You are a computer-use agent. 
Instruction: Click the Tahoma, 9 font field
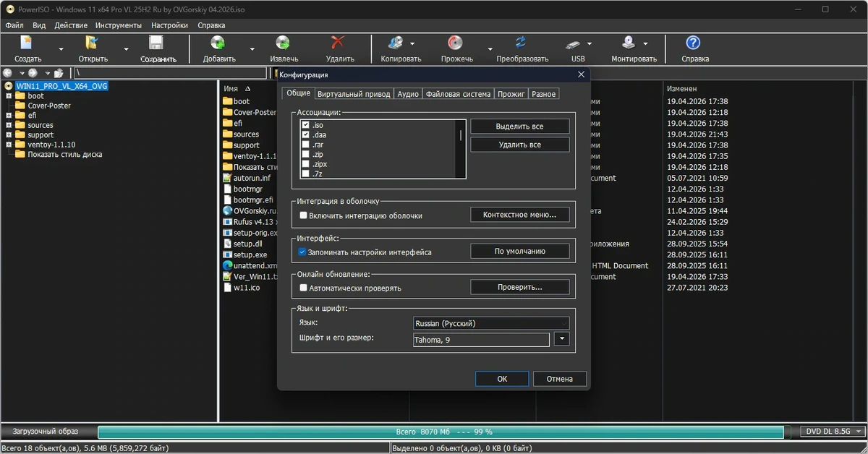click(x=481, y=340)
